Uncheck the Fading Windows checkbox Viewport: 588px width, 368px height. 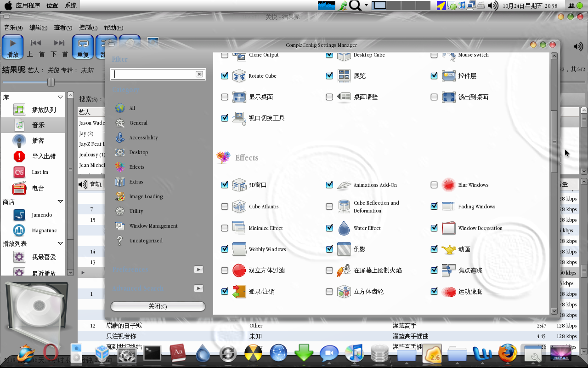[x=434, y=207]
